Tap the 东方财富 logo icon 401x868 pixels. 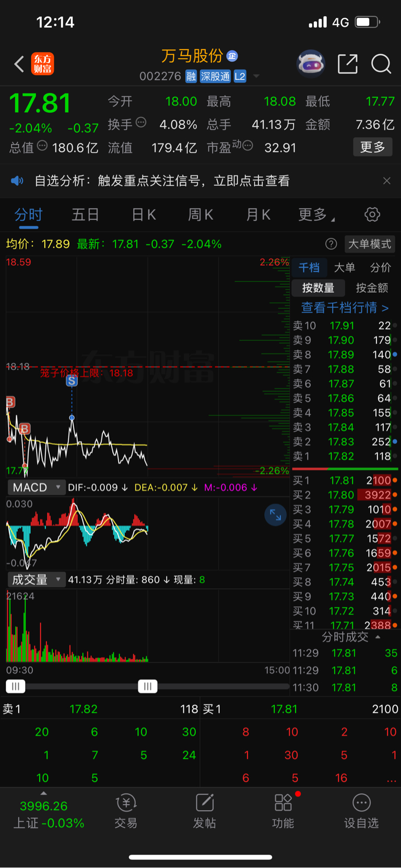pos(43,64)
